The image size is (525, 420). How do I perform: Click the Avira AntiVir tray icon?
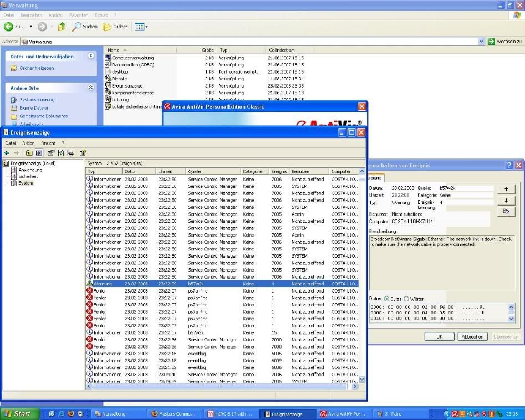455,414
